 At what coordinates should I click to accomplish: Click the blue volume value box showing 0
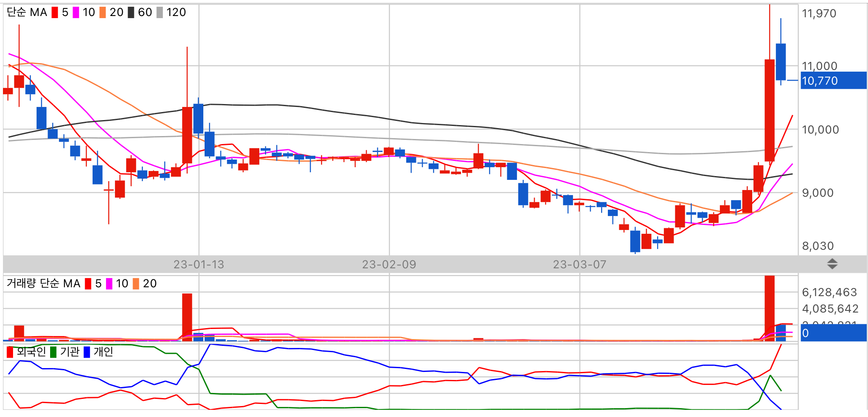tap(833, 333)
